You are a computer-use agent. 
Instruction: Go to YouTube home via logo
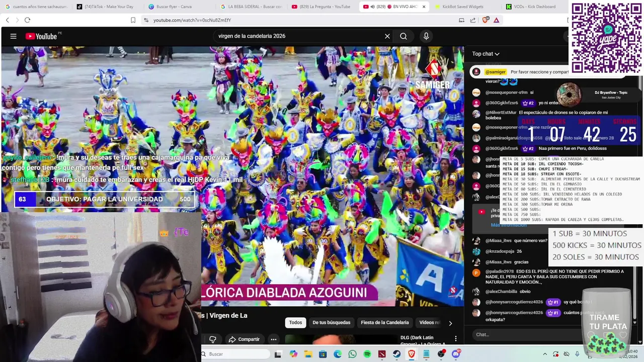coord(42,36)
